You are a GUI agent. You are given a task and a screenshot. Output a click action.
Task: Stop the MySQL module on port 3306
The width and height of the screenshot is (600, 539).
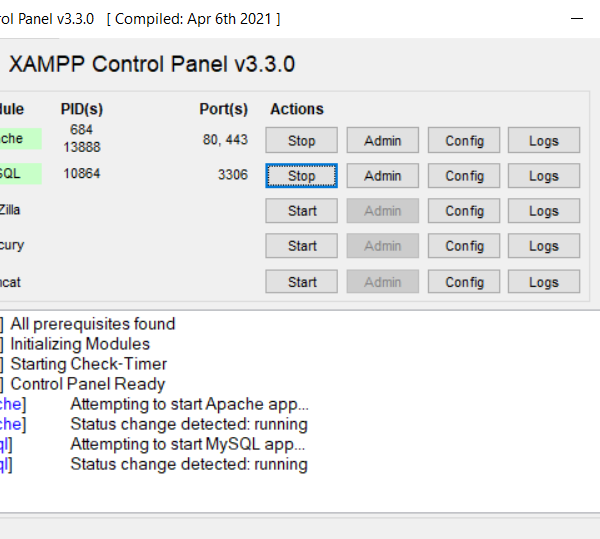pyautogui.click(x=301, y=176)
